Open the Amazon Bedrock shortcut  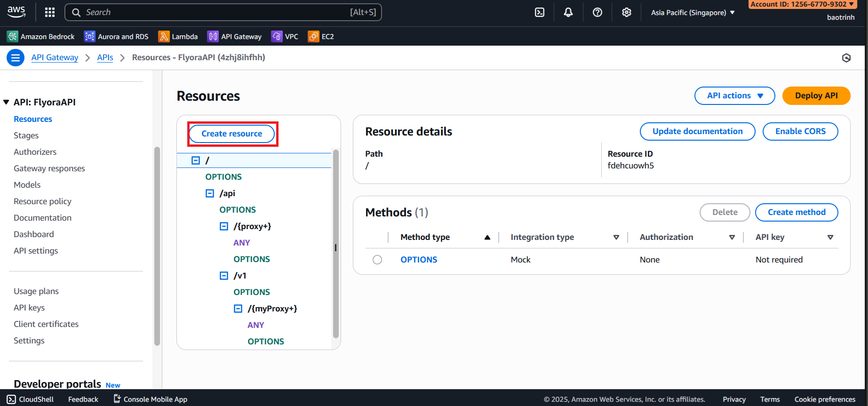41,37
